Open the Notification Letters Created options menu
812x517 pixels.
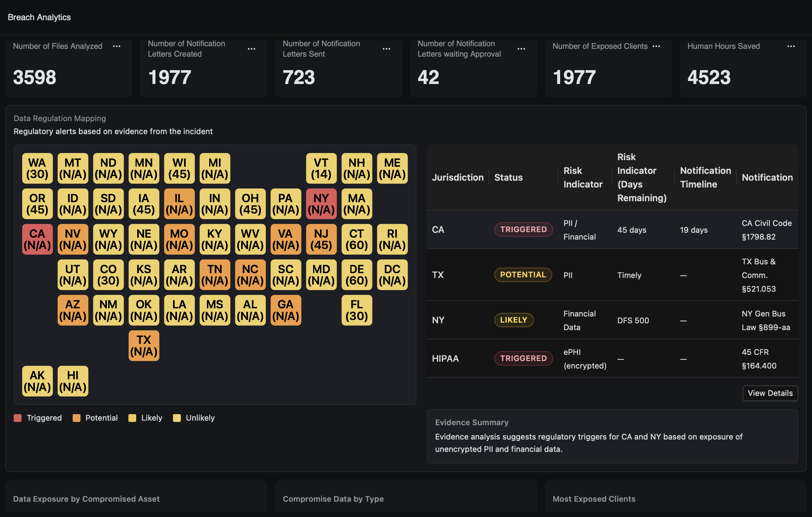(252, 49)
